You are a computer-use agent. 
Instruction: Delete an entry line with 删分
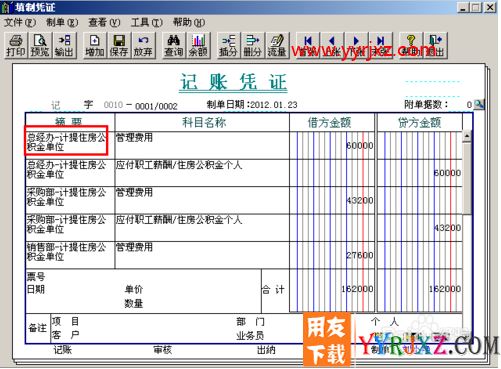pos(253,45)
